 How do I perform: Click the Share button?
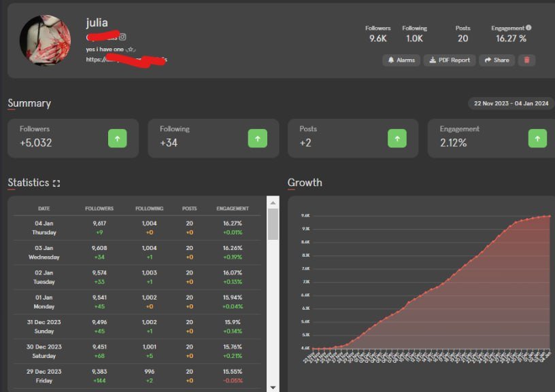tap(497, 60)
